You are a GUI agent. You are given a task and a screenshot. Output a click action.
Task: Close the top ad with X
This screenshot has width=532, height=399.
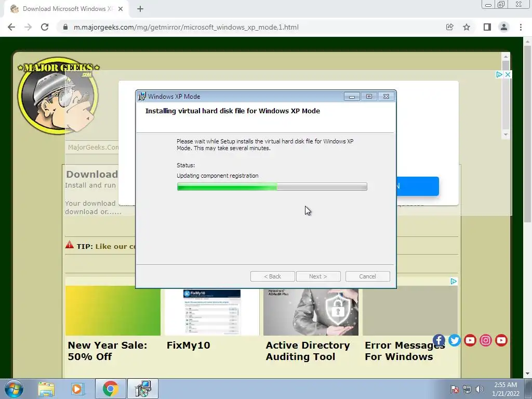click(x=508, y=74)
